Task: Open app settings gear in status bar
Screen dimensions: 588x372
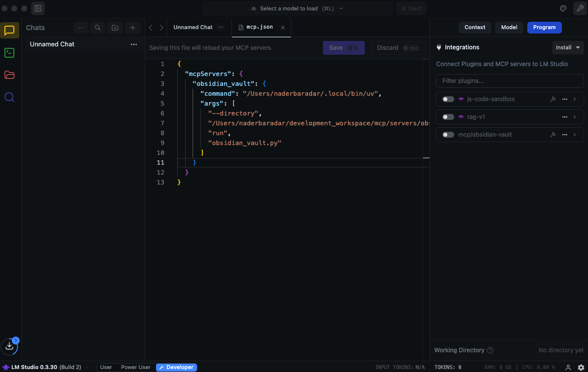Action: tap(581, 367)
